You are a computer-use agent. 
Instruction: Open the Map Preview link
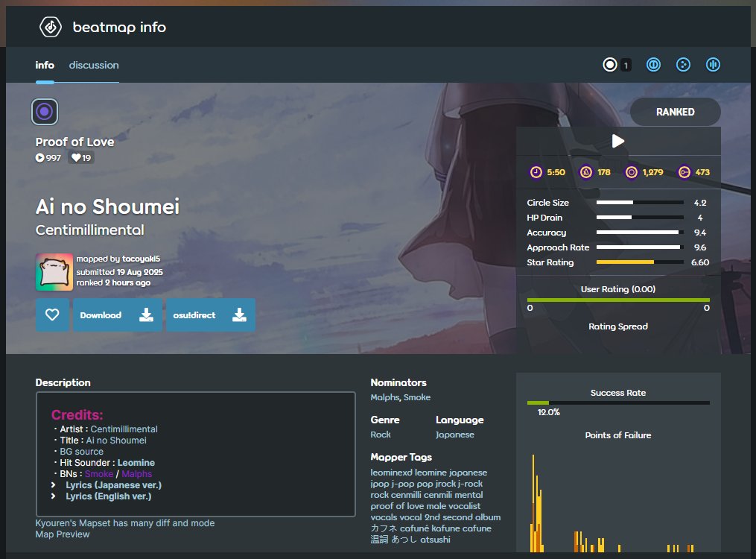[63, 534]
